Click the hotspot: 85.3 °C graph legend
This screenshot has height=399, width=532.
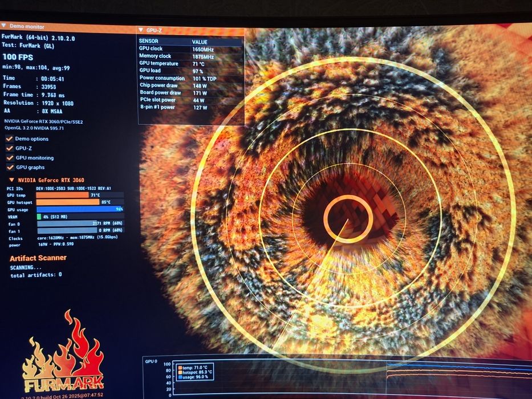[195, 372]
